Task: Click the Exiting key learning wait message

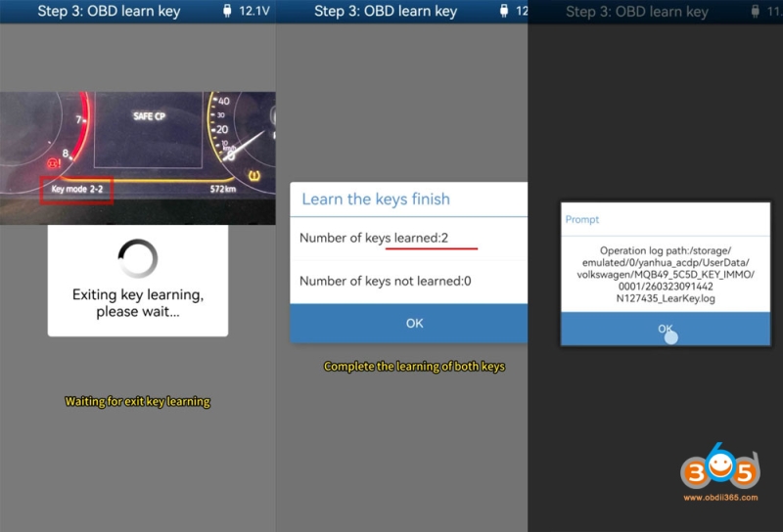Action: 137,302
